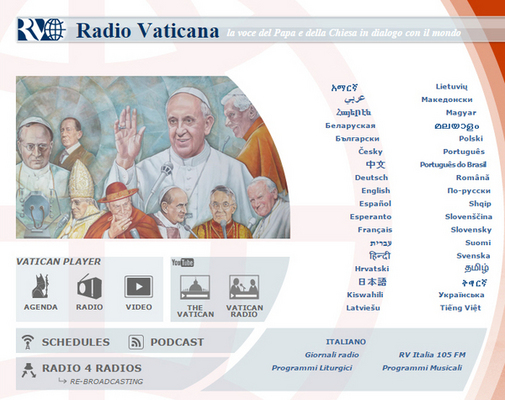Image resolution: width=505 pixels, height=400 pixels.
Task: Open the Radio player icon
Action: (89, 286)
